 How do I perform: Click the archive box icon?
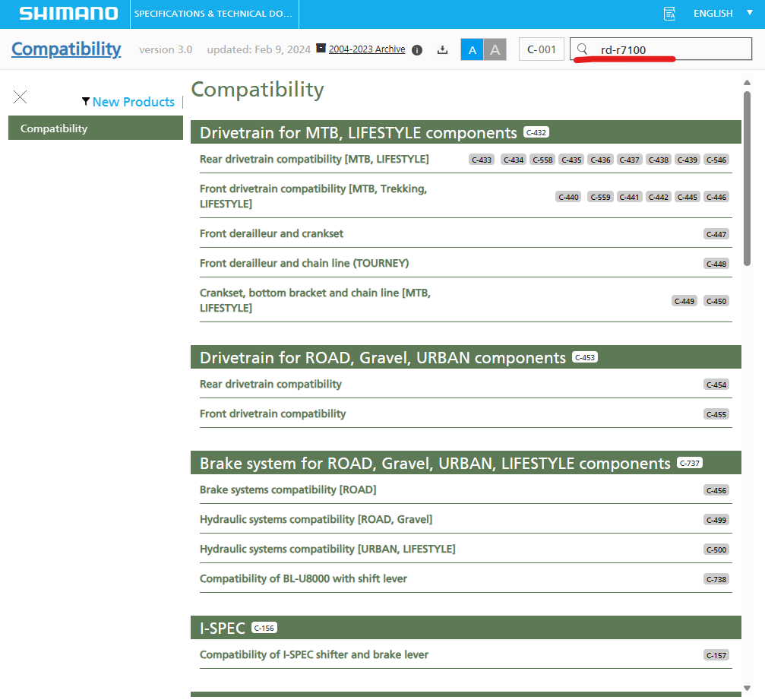pyautogui.click(x=321, y=48)
